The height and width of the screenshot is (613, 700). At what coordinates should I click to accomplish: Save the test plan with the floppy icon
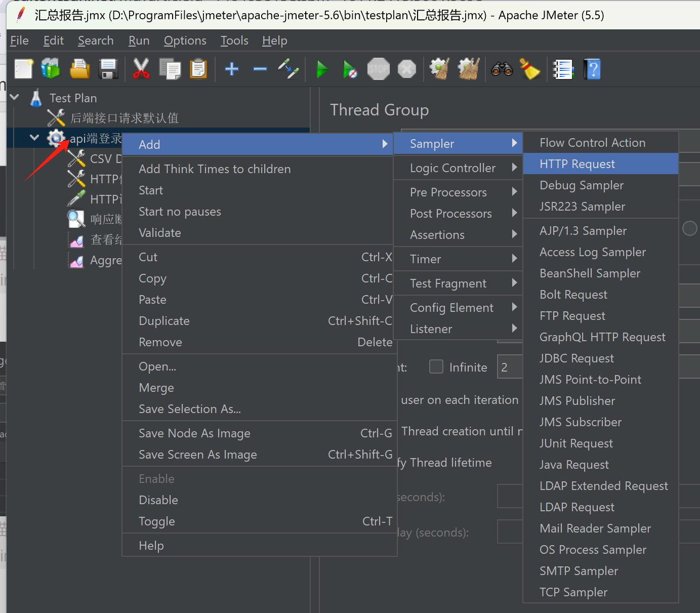click(108, 69)
